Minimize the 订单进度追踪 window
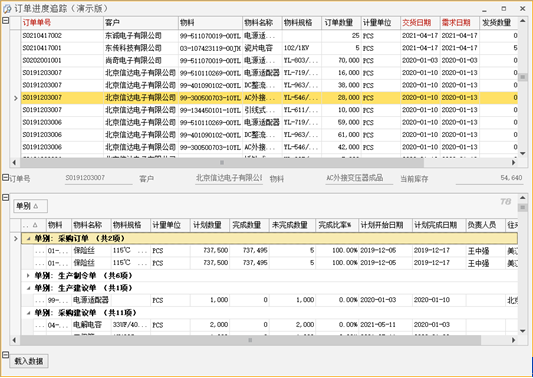 click(x=484, y=9)
